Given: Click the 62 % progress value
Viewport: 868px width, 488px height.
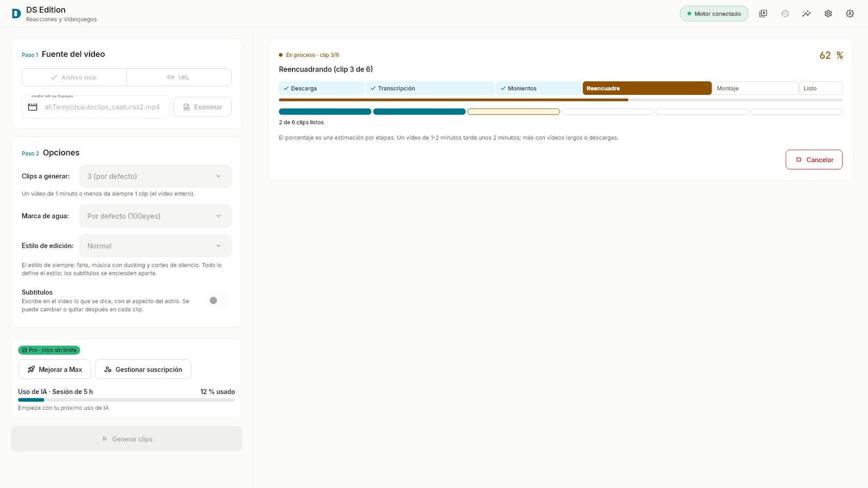Looking at the screenshot, I should [831, 55].
